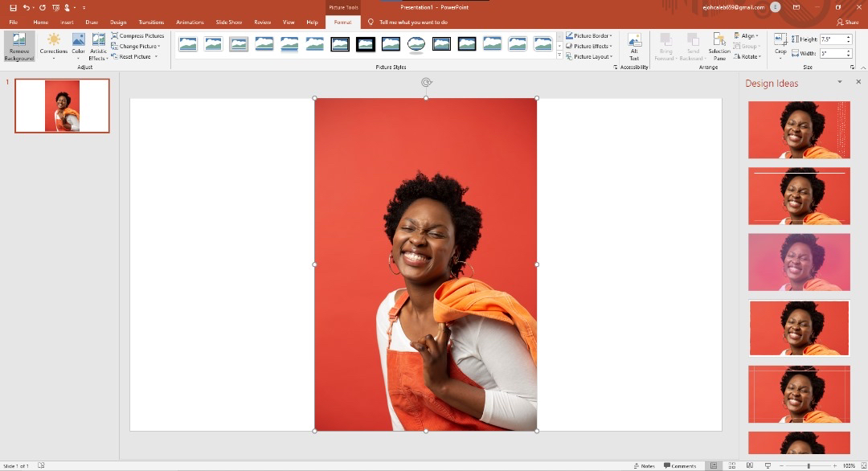This screenshot has height=471, width=868.
Task: Open the Artistic Effects gallery
Action: point(98,47)
